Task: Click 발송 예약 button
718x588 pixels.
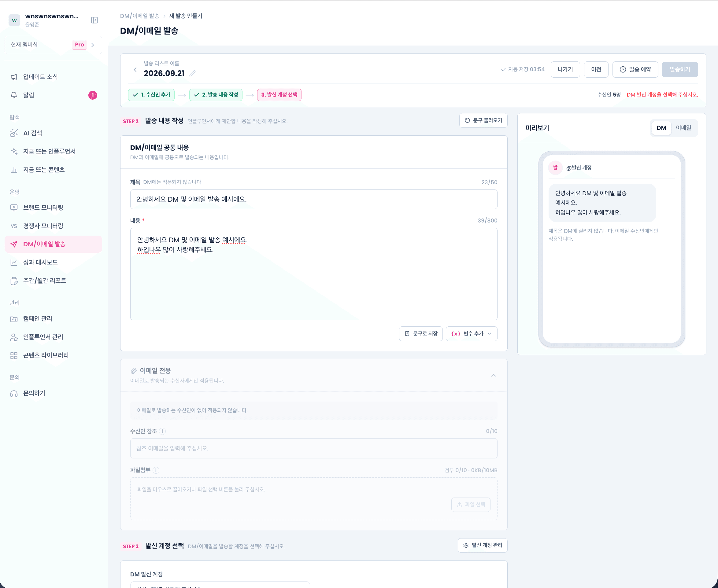Action: tap(635, 69)
